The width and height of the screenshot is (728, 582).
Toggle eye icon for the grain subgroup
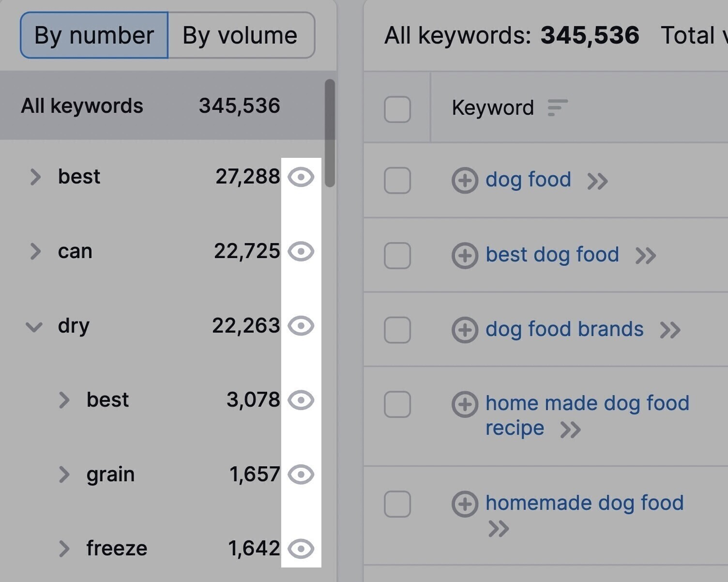point(301,475)
